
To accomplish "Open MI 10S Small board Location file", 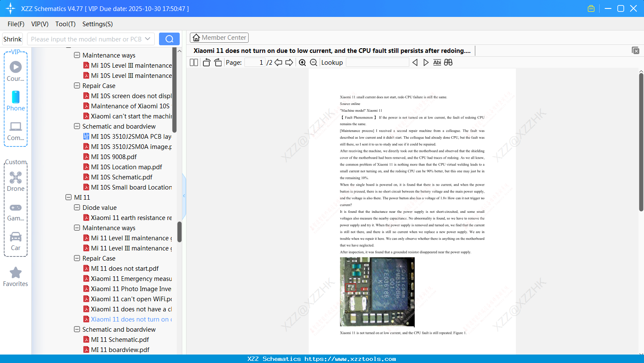I will [x=127, y=187].
